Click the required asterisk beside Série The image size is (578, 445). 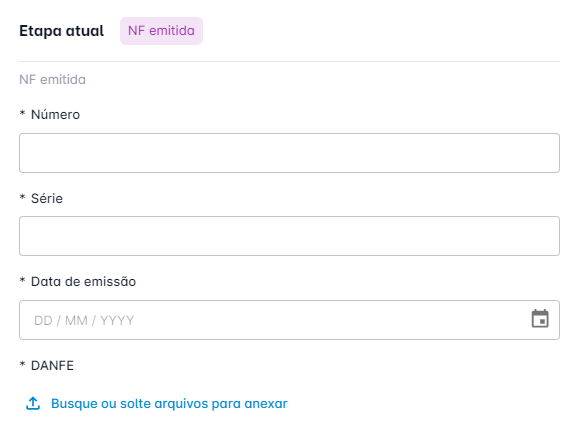click(22, 197)
